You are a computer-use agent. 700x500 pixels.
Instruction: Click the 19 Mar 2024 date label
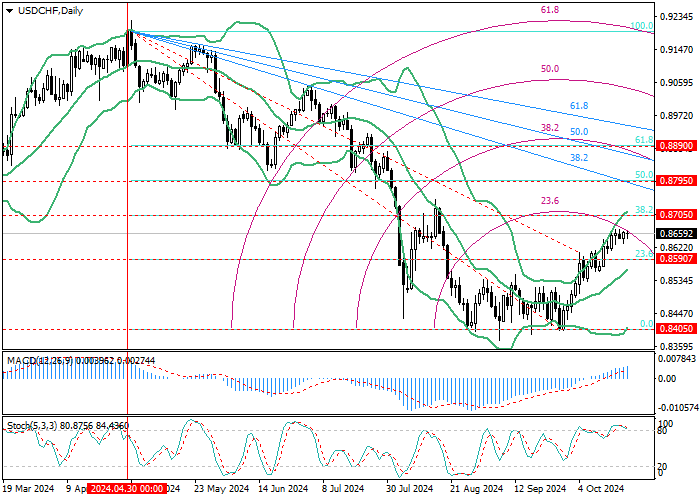click(x=29, y=489)
